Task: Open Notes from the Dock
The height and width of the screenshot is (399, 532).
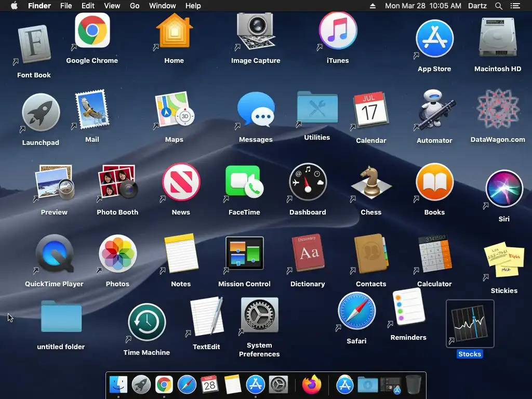Action: pos(232,385)
